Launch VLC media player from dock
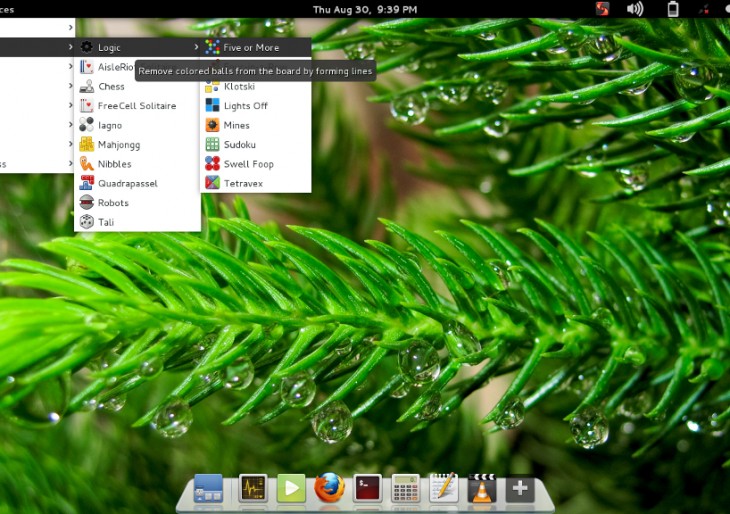Viewport: 730px width, 514px height. pyautogui.click(x=482, y=488)
